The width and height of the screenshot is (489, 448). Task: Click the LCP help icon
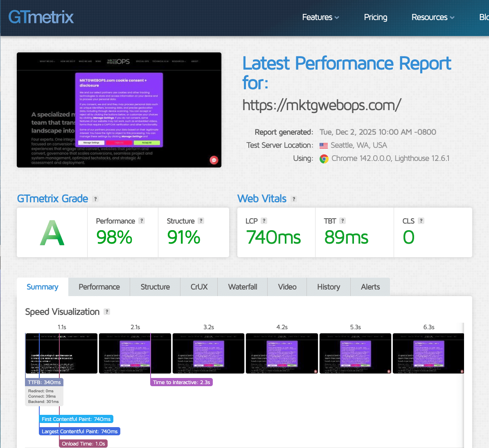click(x=264, y=221)
